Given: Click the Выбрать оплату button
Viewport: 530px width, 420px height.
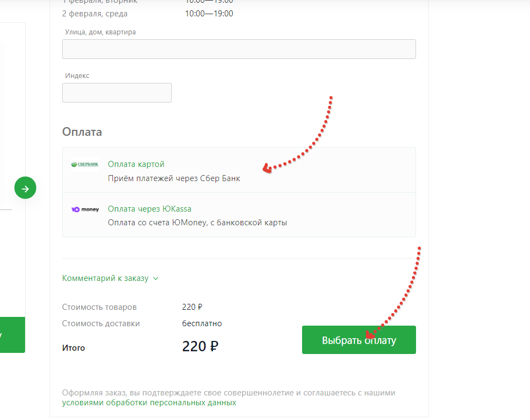Looking at the screenshot, I should [359, 340].
